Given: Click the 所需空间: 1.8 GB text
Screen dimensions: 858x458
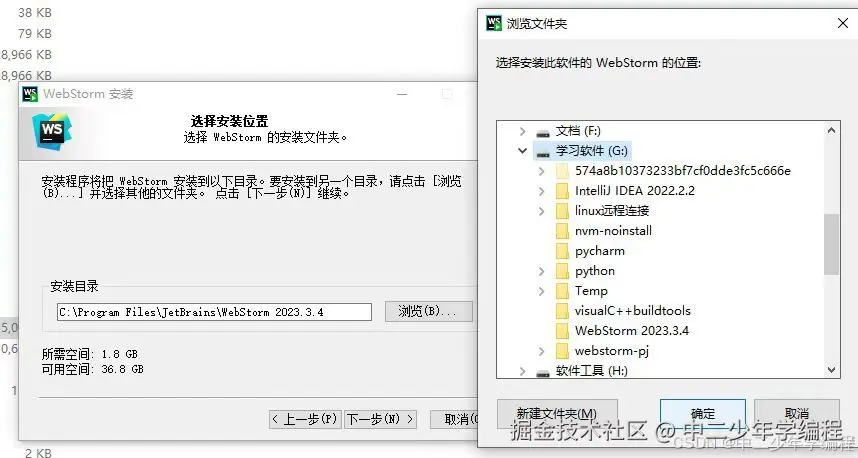Looking at the screenshot, I should coord(90,355).
